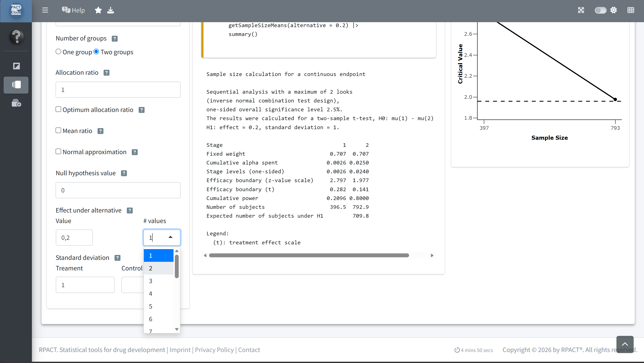This screenshot has height=363, width=644.
Task: Collapse the # values dropdown arrow
Action: pos(171,237)
